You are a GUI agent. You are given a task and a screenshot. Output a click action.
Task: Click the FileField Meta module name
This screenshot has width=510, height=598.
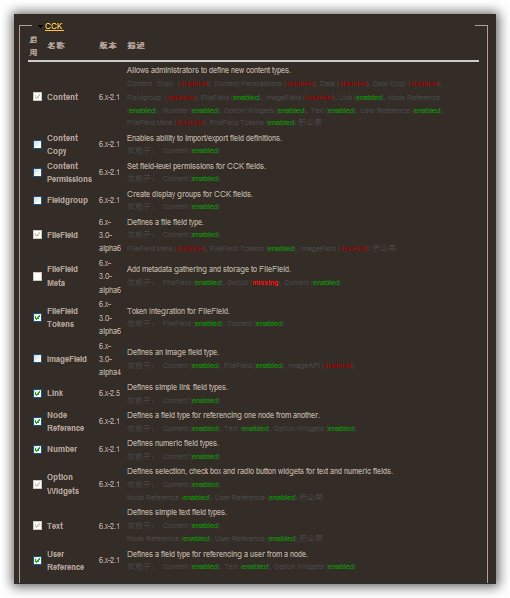pyautogui.click(x=62, y=276)
